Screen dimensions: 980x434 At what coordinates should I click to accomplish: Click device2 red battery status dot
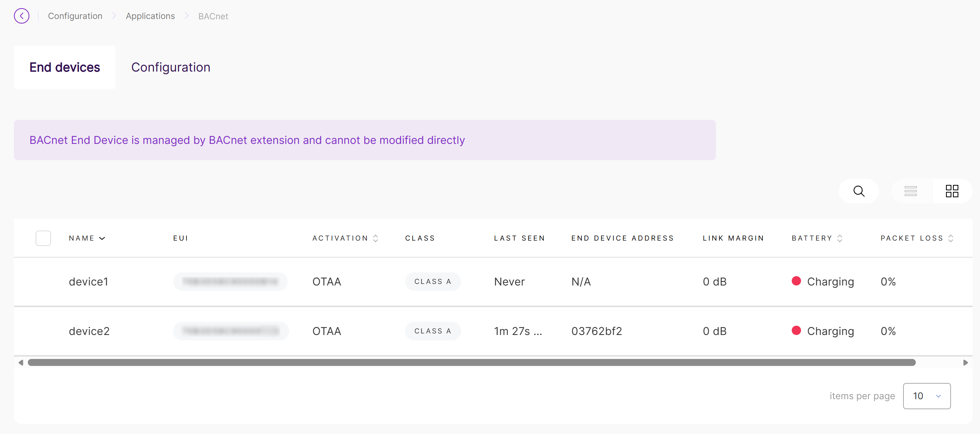coord(796,331)
